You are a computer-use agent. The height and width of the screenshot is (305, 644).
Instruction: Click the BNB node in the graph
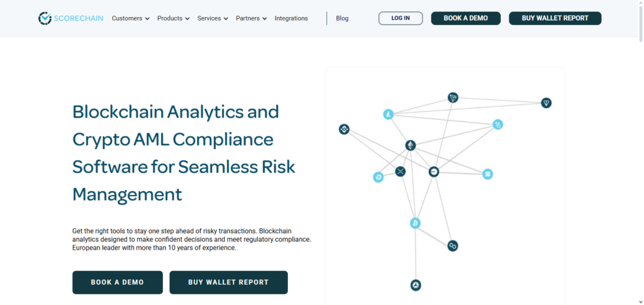point(344,130)
